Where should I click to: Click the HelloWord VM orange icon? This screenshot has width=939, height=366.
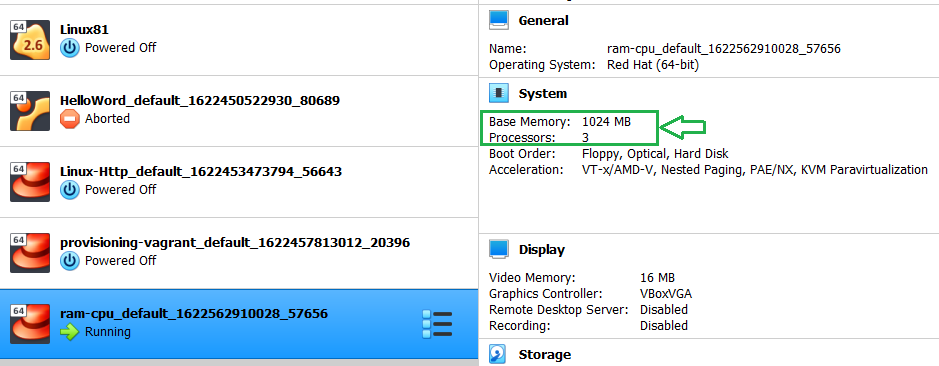30,111
